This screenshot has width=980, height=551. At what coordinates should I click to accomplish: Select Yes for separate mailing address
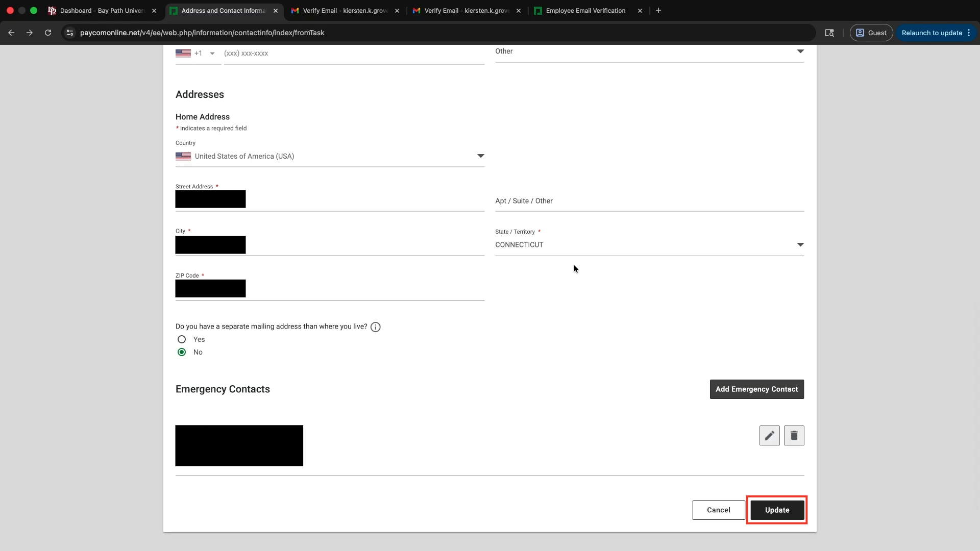(182, 339)
